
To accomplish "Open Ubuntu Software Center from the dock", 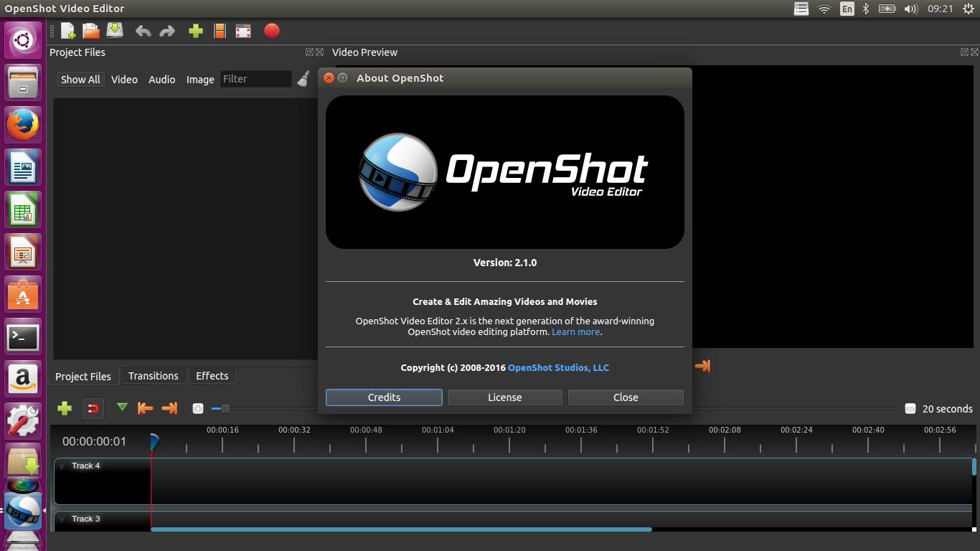I will coord(23,294).
